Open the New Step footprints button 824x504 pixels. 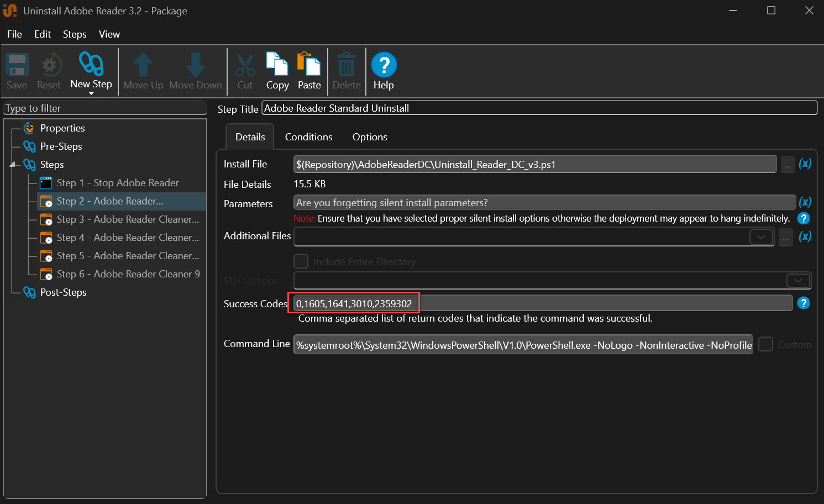[91, 65]
